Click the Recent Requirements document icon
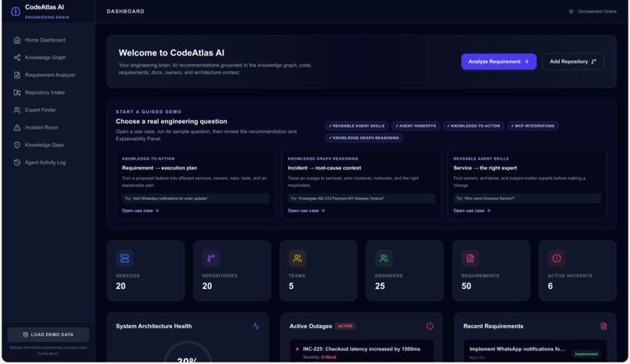 pyautogui.click(x=603, y=326)
